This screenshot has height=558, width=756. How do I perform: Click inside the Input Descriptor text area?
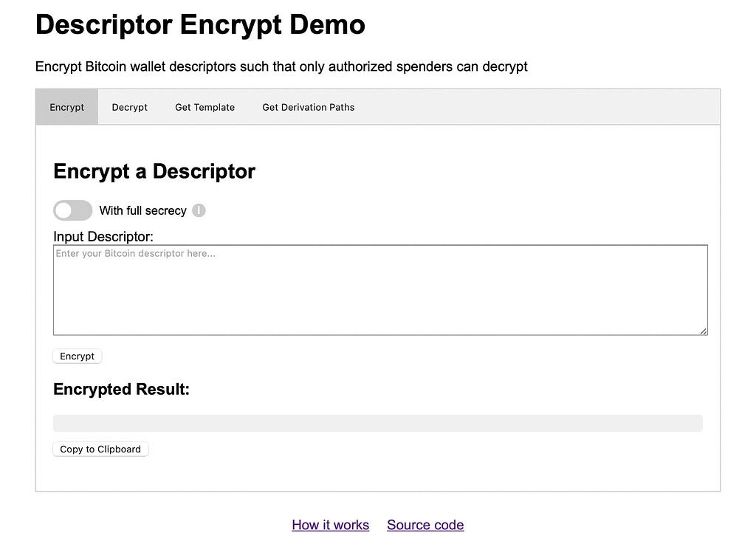pos(379,289)
